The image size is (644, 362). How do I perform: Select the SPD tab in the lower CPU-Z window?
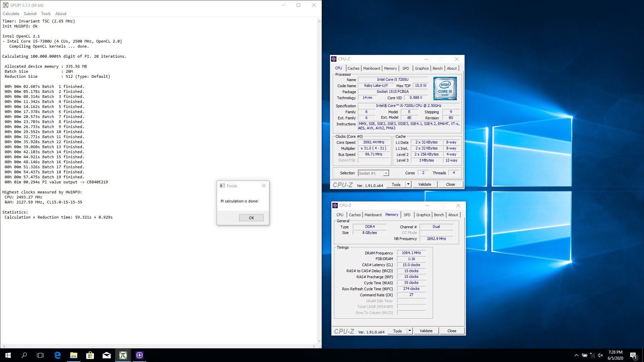point(407,215)
